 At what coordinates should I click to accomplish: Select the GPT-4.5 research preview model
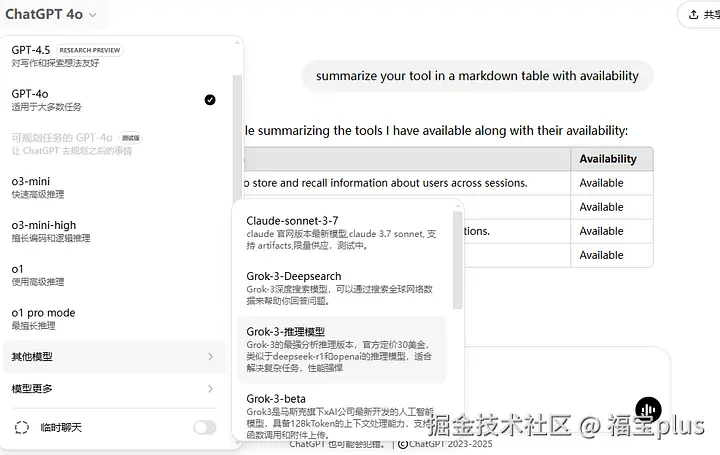(115, 56)
